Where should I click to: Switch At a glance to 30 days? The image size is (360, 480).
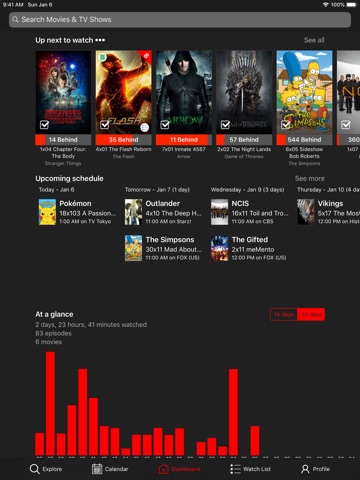point(311,314)
